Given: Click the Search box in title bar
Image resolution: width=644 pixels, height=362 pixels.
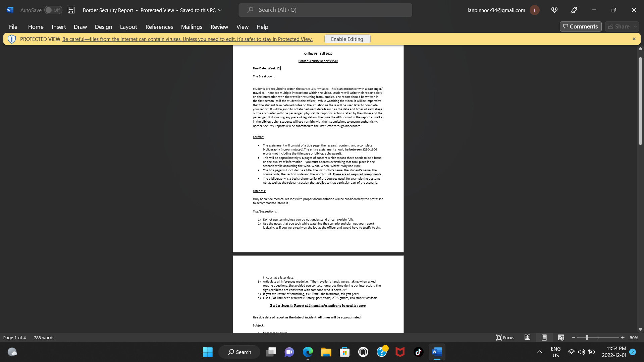Looking at the screenshot, I should coord(325,10).
